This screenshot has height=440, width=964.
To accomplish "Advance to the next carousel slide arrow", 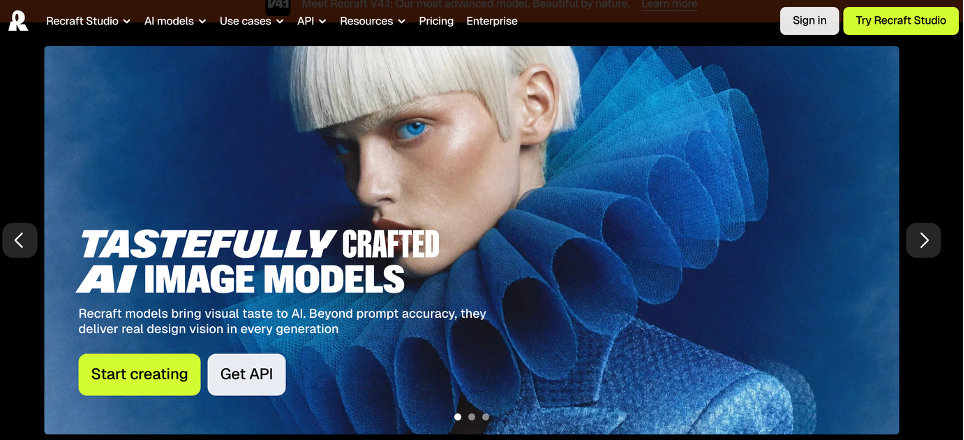I will point(923,240).
